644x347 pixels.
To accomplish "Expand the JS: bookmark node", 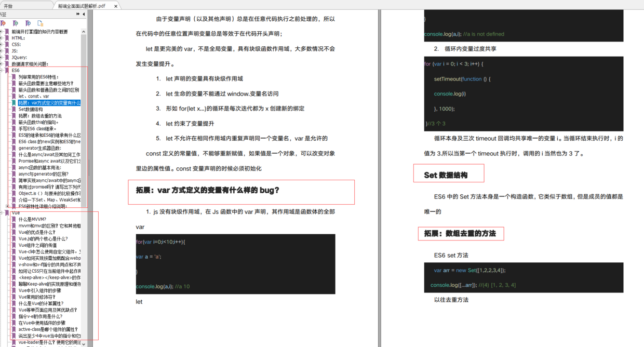I will 2,51.
